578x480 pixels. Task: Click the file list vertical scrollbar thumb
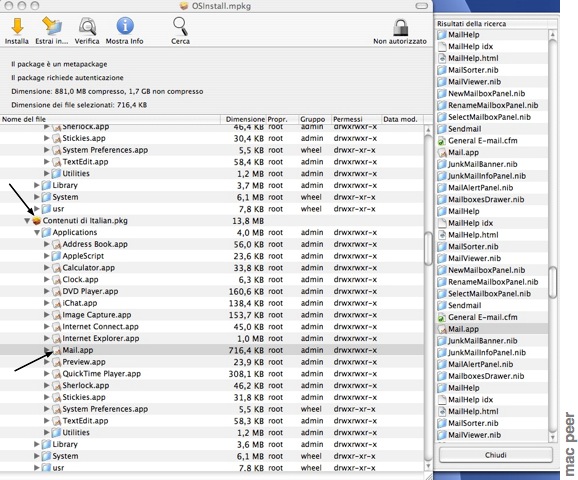[428, 248]
